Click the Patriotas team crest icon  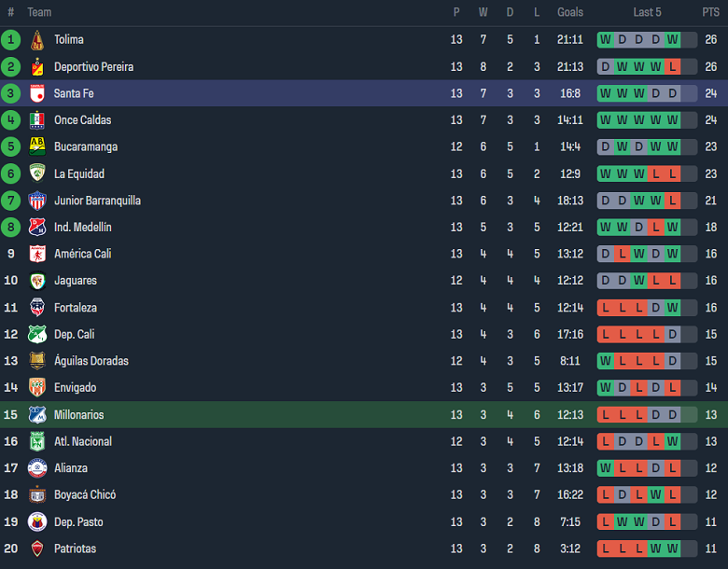pos(37,548)
